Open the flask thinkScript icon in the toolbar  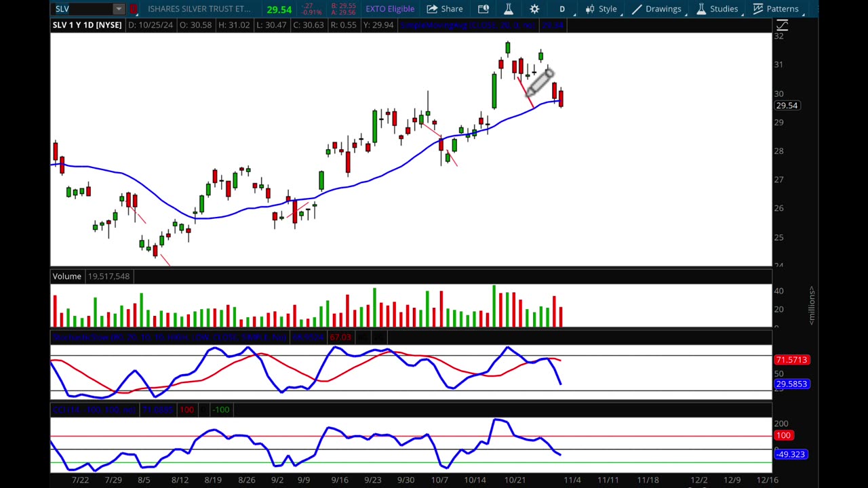click(x=508, y=9)
